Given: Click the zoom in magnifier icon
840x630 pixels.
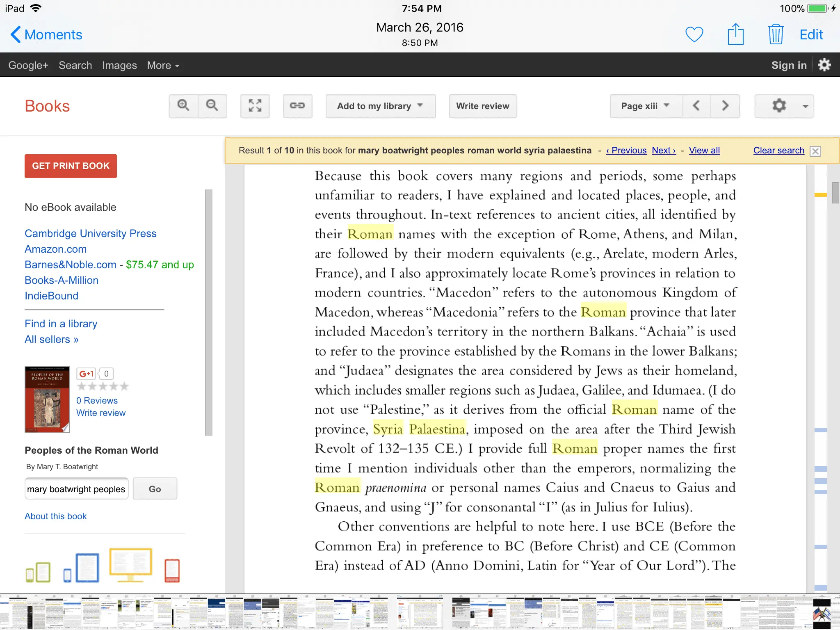Looking at the screenshot, I should (183, 106).
